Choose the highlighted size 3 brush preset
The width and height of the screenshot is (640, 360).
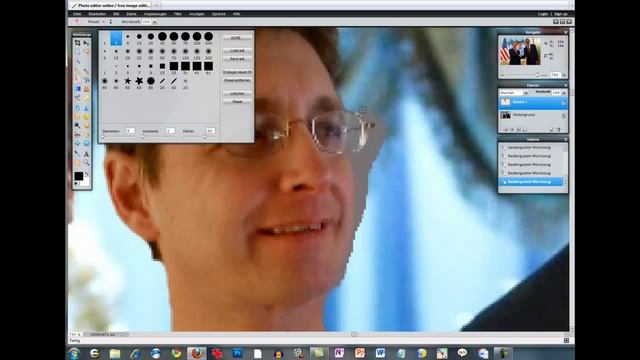click(x=116, y=39)
